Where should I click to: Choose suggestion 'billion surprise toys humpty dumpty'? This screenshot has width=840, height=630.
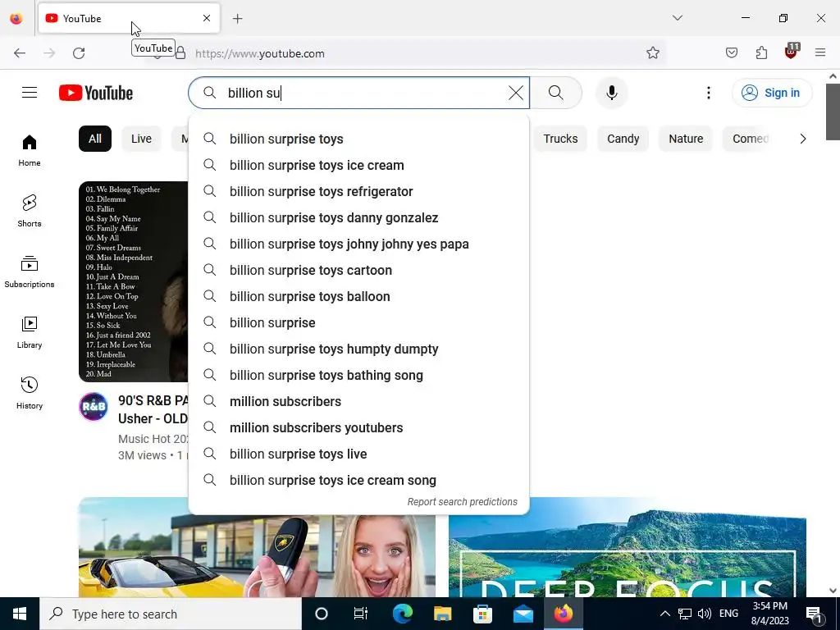tap(359, 349)
